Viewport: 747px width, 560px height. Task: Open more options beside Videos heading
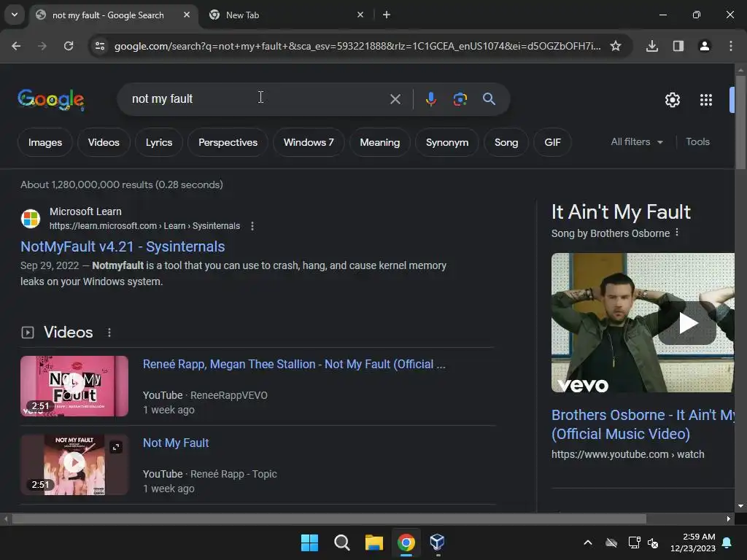pos(109,332)
